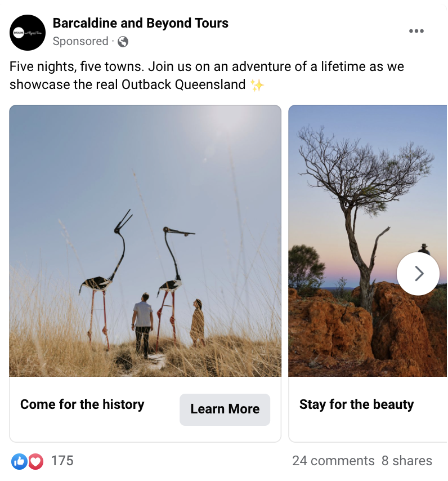The height and width of the screenshot is (481, 448).
Task: Open the brolga sculptures carousel photo
Action: pyautogui.click(x=145, y=241)
